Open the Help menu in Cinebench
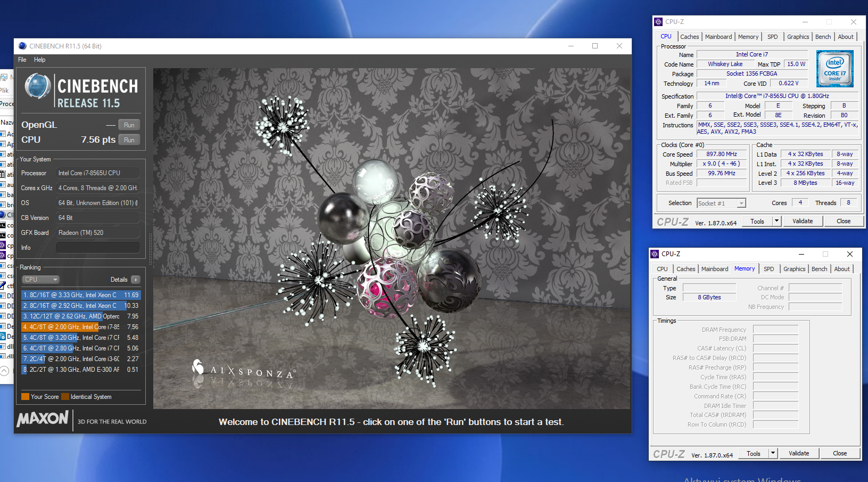This screenshot has height=482, width=868. (x=40, y=60)
